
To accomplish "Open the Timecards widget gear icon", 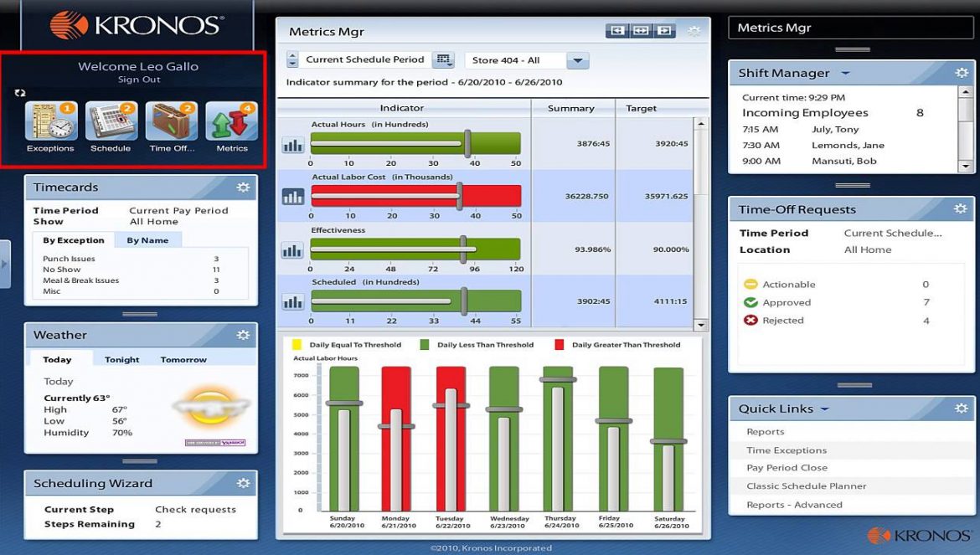I will [243, 188].
